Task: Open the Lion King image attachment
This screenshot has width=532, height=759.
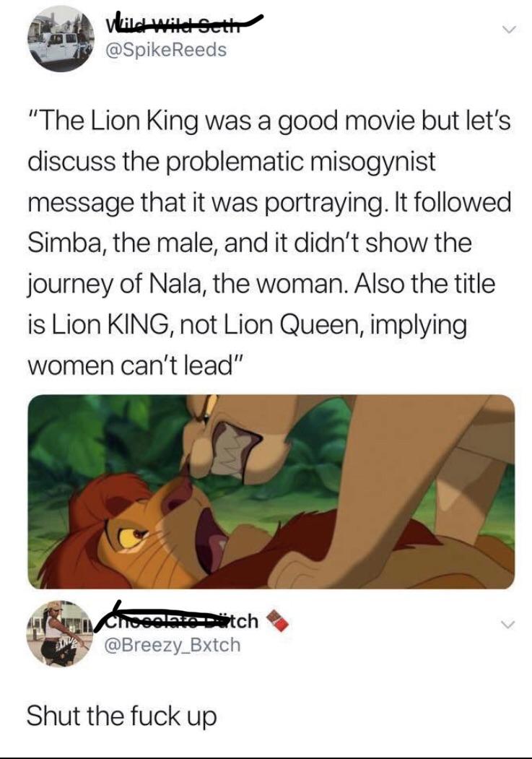Action: click(x=271, y=492)
